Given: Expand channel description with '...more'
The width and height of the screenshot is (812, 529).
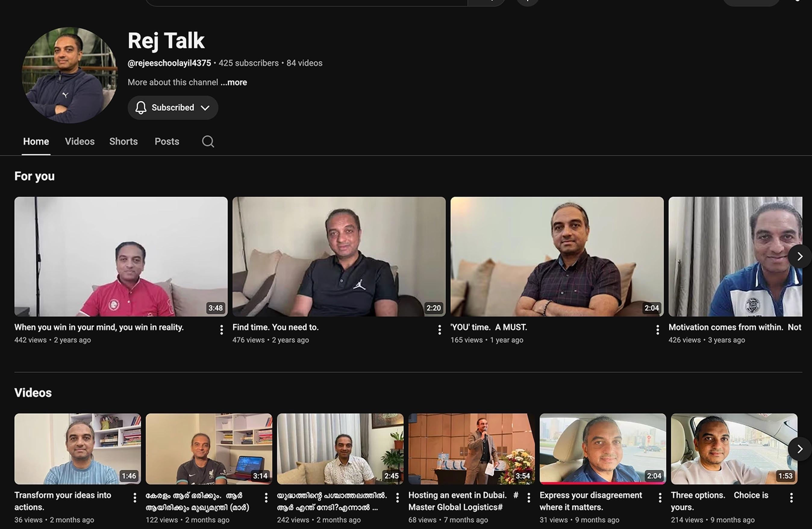Looking at the screenshot, I should point(234,82).
